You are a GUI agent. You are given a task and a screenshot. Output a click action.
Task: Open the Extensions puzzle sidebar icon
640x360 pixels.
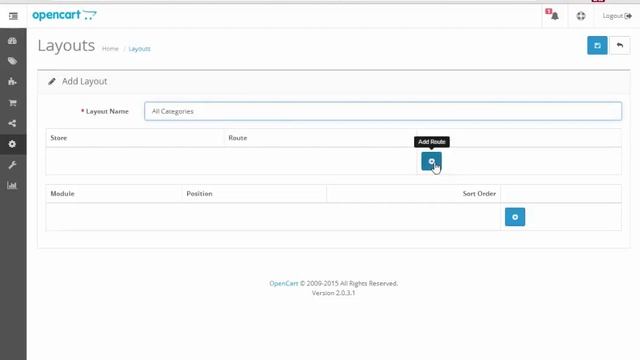point(12,82)
